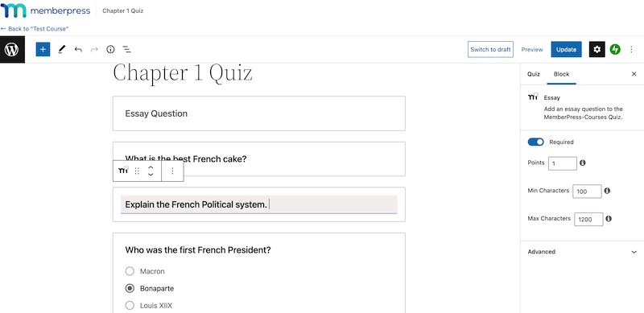Click the undo arrow
The height and width of the screenshot is (313, 644).
tap(78, 49)
